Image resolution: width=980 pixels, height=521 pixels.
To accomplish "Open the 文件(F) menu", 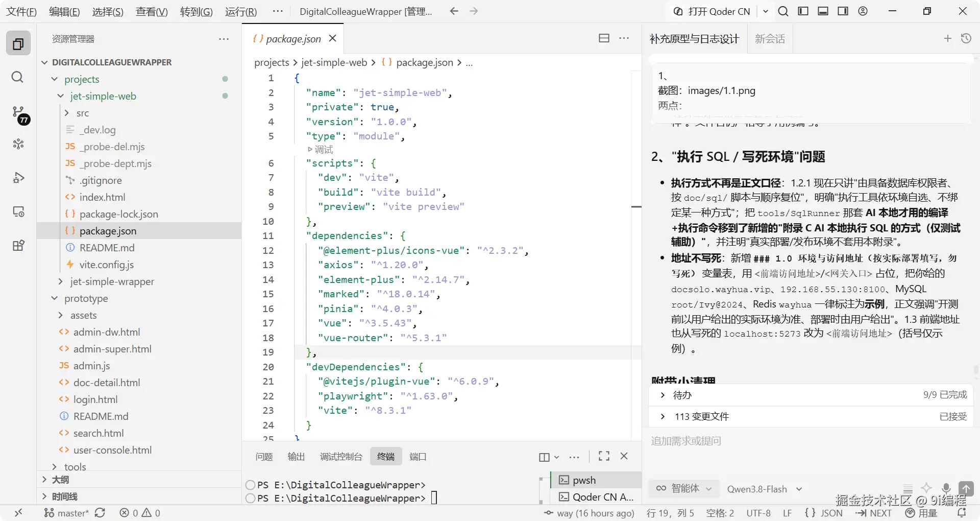I will 21,11.
